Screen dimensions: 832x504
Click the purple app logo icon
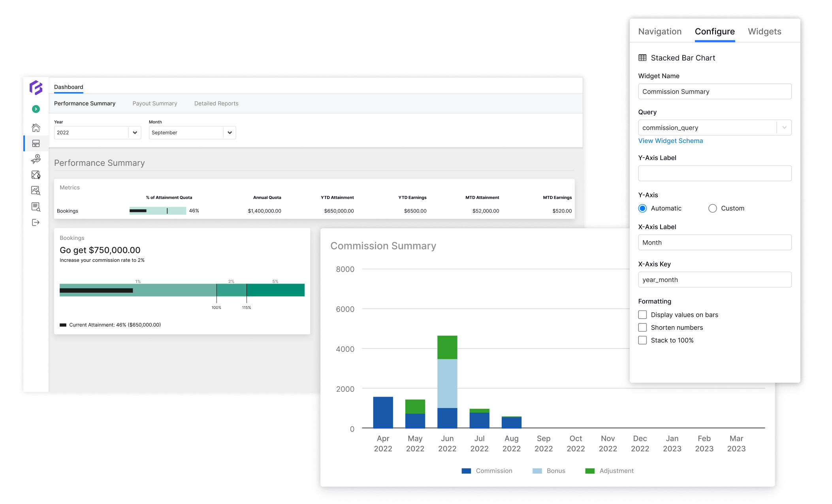(x=36, y=88)
